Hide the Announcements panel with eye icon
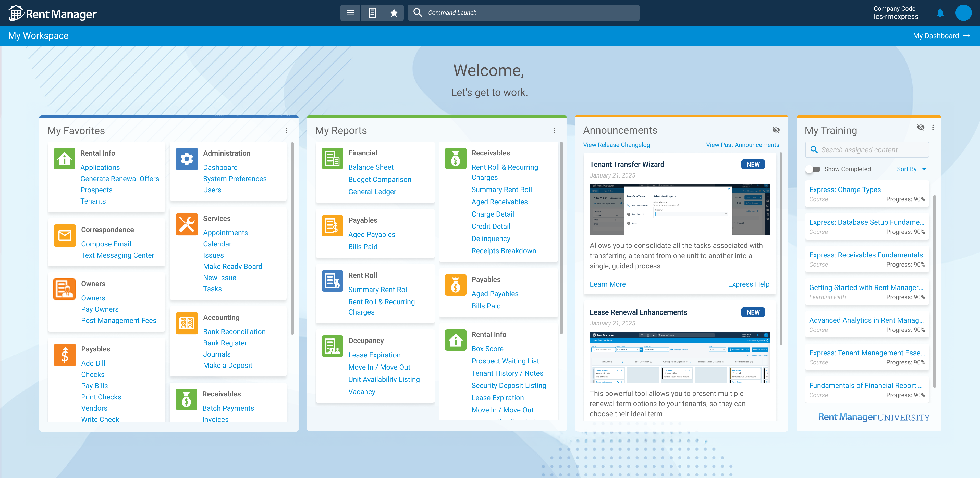Image resolution: width=980 pixels, height=478 pixels. [x=776, y=130]
